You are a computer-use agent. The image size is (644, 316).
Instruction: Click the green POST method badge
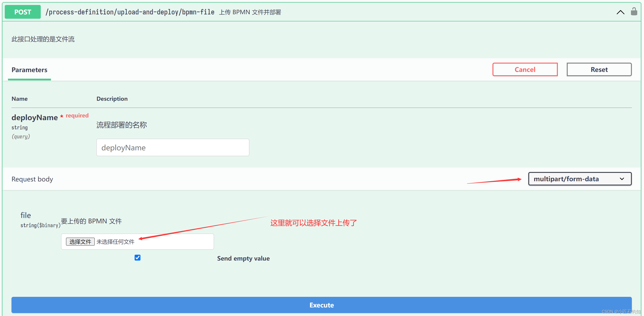pos(23,12)
